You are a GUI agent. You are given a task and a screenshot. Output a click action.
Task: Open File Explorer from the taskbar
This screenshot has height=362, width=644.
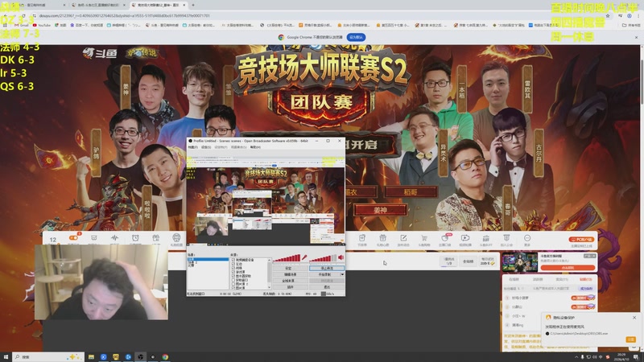[91, 356]
